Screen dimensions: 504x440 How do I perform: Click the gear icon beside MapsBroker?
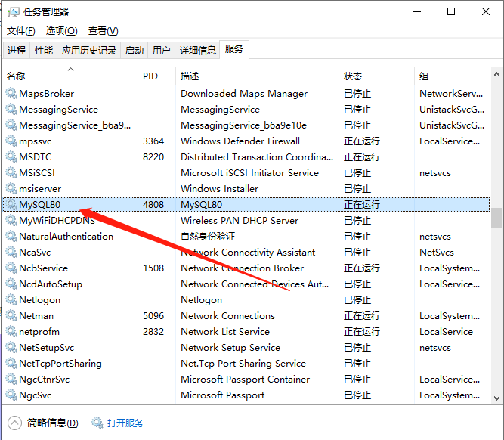tap(11, 93)
